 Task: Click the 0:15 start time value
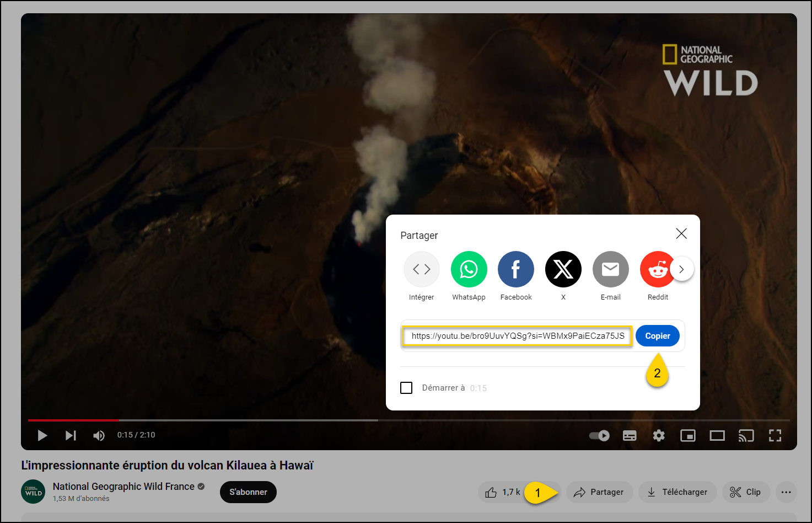478,388
